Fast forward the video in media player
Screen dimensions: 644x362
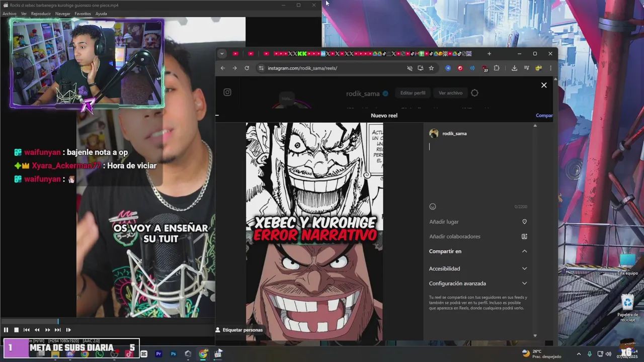(x=47, y=330)
